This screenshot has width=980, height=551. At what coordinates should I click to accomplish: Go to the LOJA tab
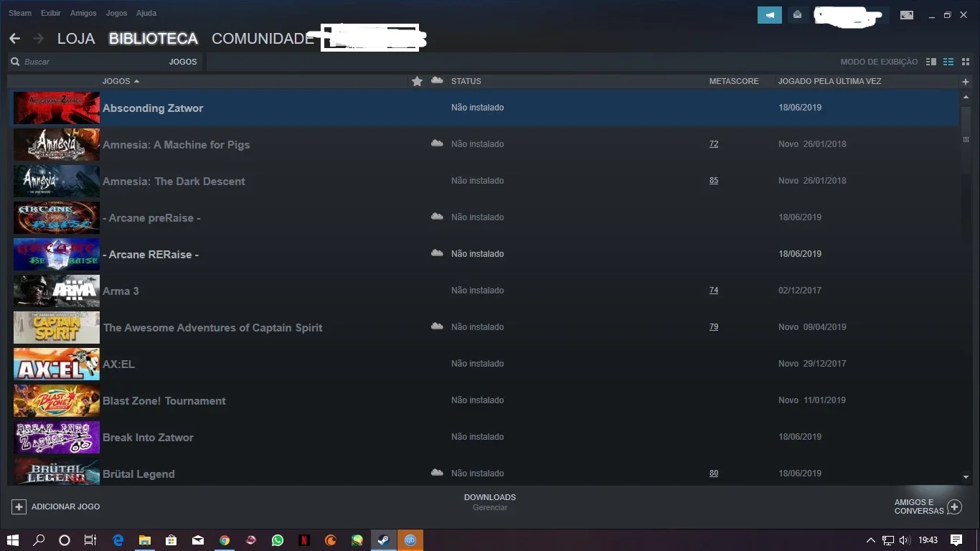(76, 39)
